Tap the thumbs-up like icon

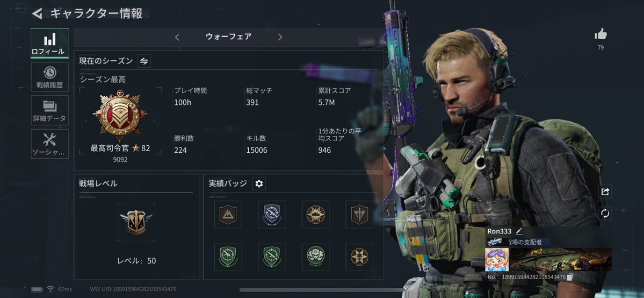click(x=600, y=34)
